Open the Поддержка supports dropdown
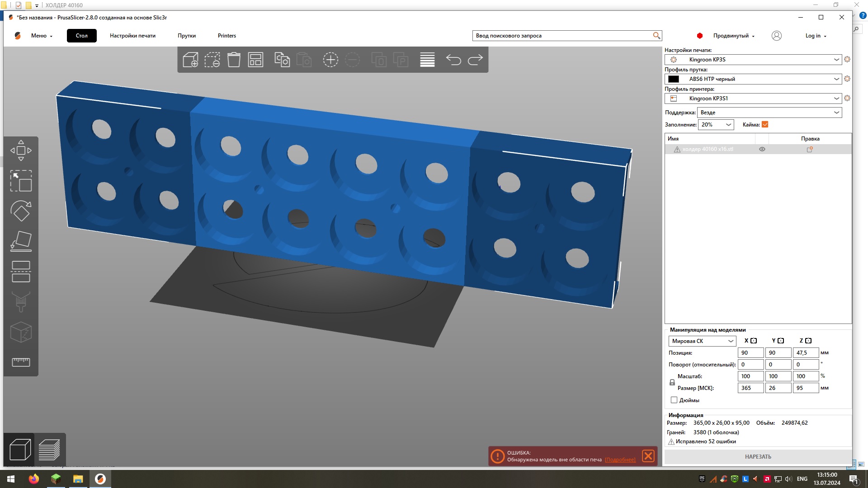Image resolution: width=868 pixels, height=488 pixels. tap(769, 113)
